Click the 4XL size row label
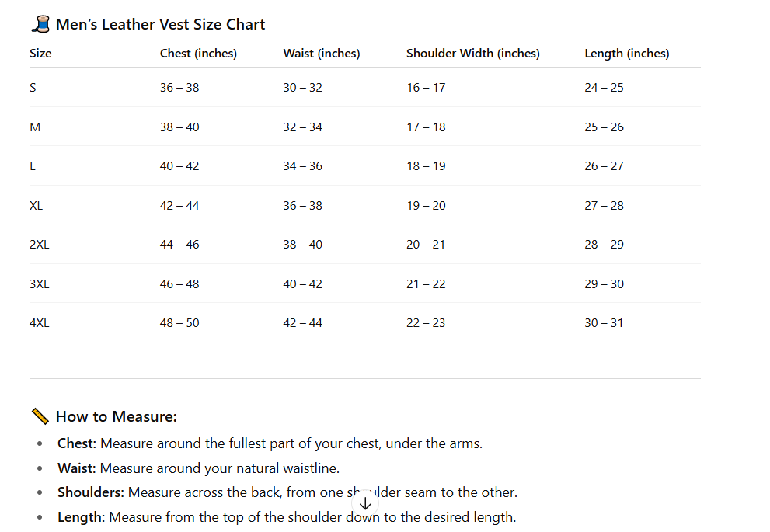 click(x=39, y=323)
